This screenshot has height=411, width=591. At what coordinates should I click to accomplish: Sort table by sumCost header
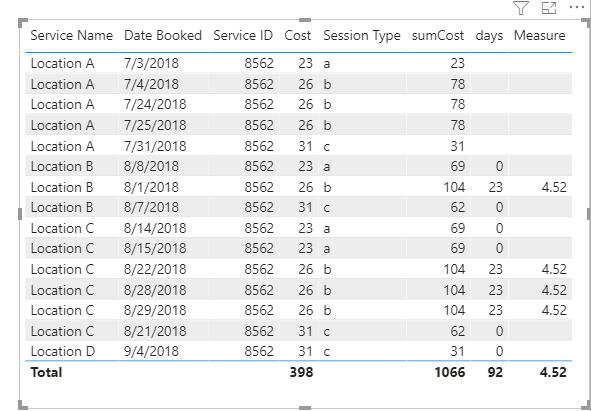click(x=438, y=35)
